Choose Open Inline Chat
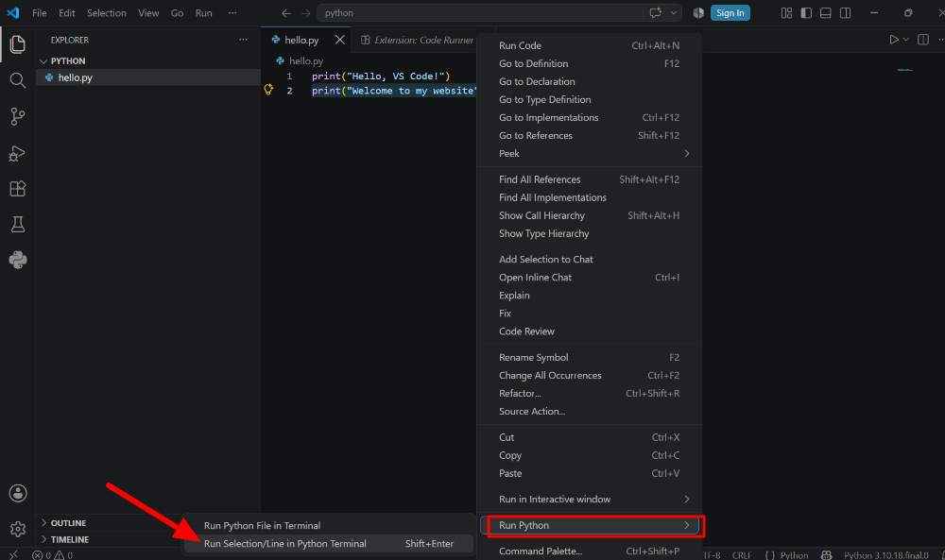Screen dimensions: 945x560 pos(590,278)
